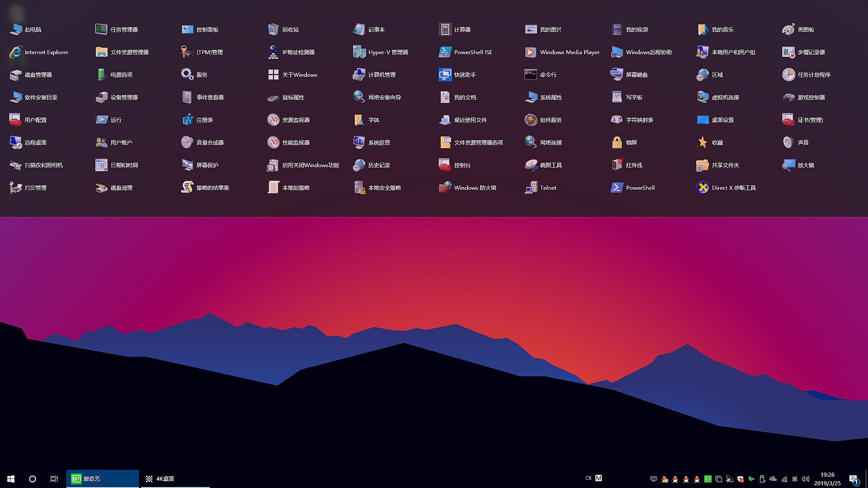Open the Cortana search circle
This screenshot has width=868, height=488.
pos(33,479)
